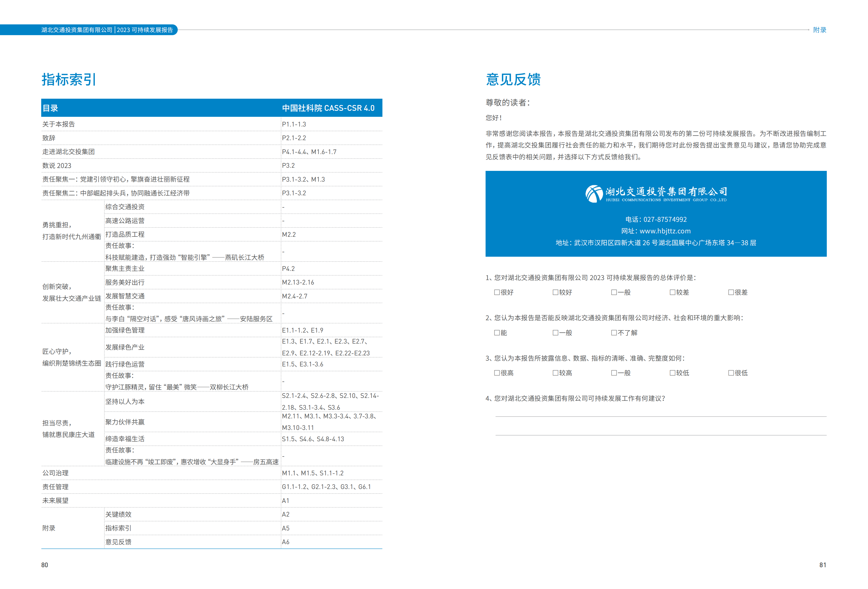Select the 践行绿色运营 entry
The image size is (868, 589).
(125, 365)
